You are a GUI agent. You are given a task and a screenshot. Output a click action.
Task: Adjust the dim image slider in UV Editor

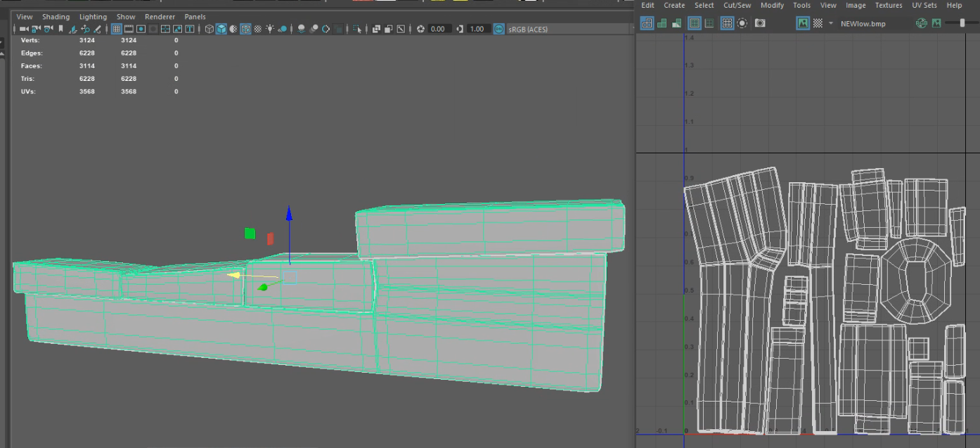click(963, 23)
